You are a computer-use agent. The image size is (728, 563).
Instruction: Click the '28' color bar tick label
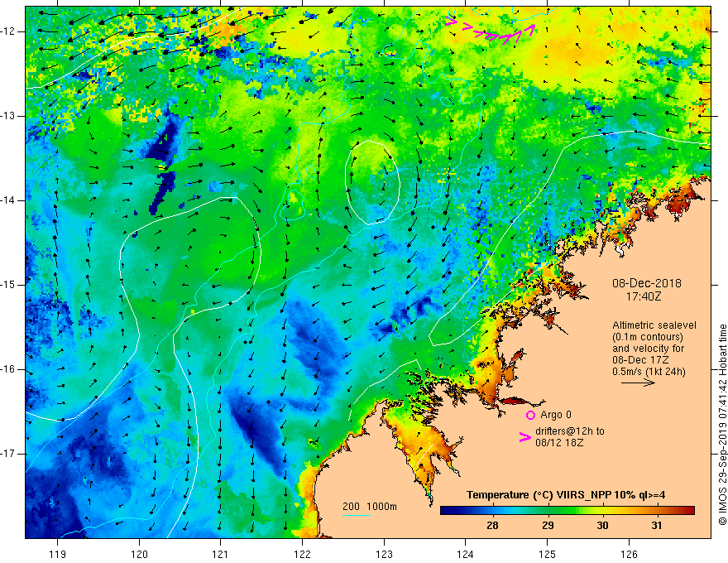(x=492, y=526)
